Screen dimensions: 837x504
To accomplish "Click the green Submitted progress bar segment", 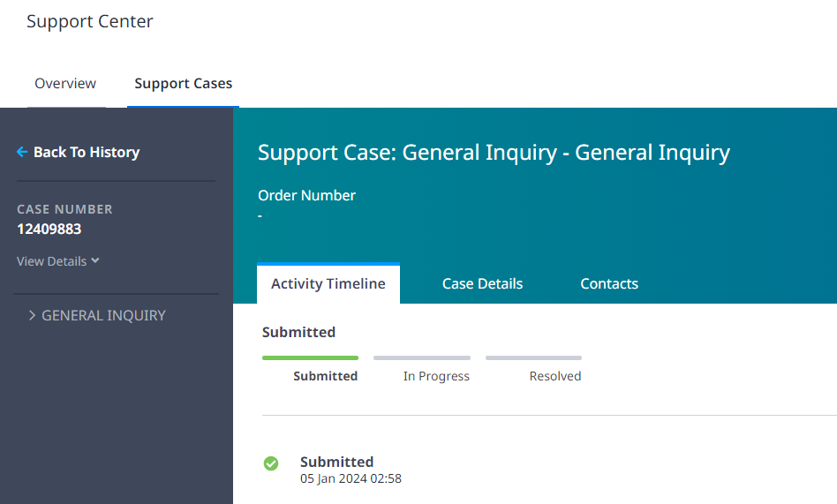I will pos(310,357).
